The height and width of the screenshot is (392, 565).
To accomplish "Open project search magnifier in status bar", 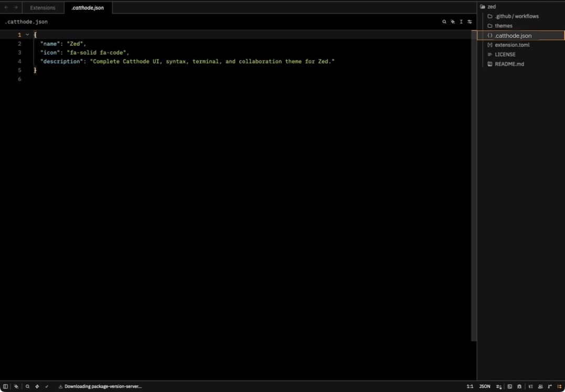I will click(x=27, y=386).
